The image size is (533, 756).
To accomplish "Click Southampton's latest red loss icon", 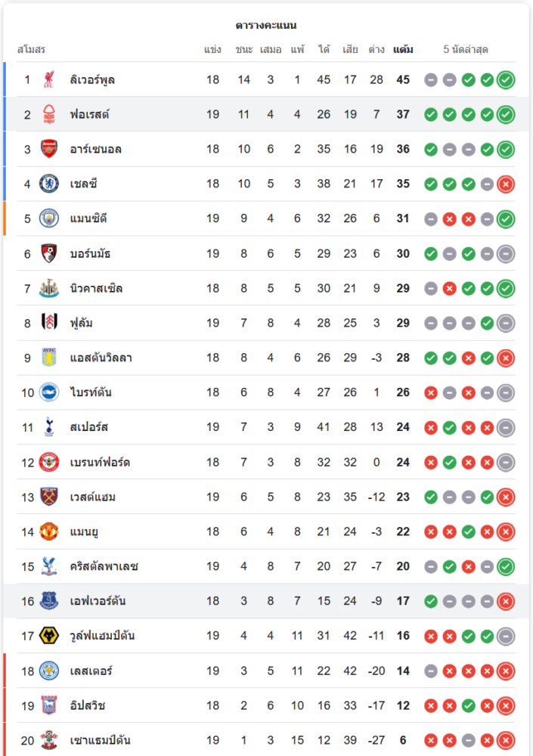I will 506,740.
